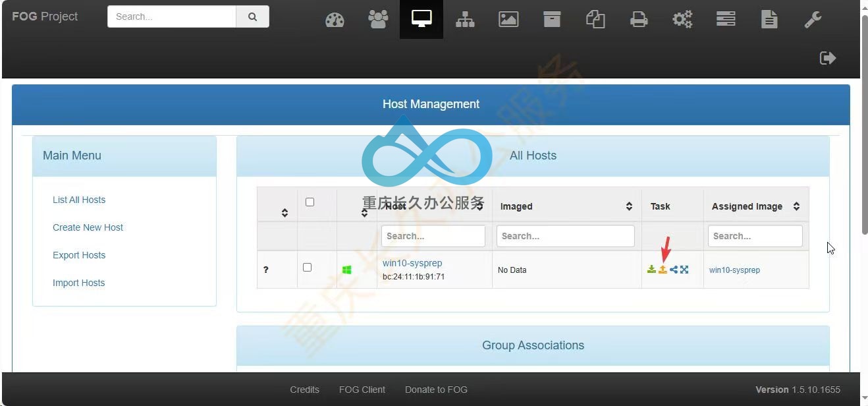Click the MAC address bc:24:11:1b:91:71
Viewport: 868px width, 406px height.
(x=414, y=277)
